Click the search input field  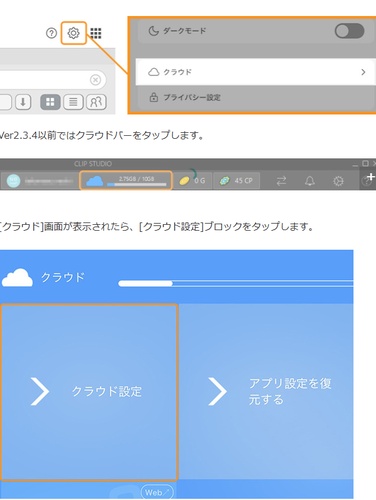53,80
